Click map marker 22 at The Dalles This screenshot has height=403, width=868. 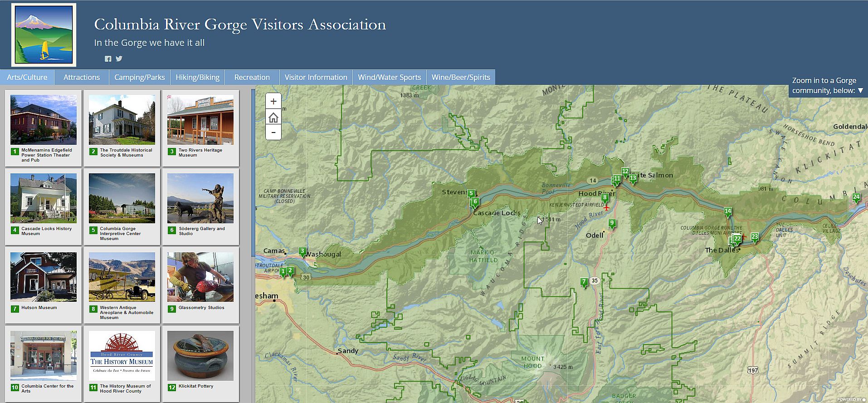tap(738, 239)
